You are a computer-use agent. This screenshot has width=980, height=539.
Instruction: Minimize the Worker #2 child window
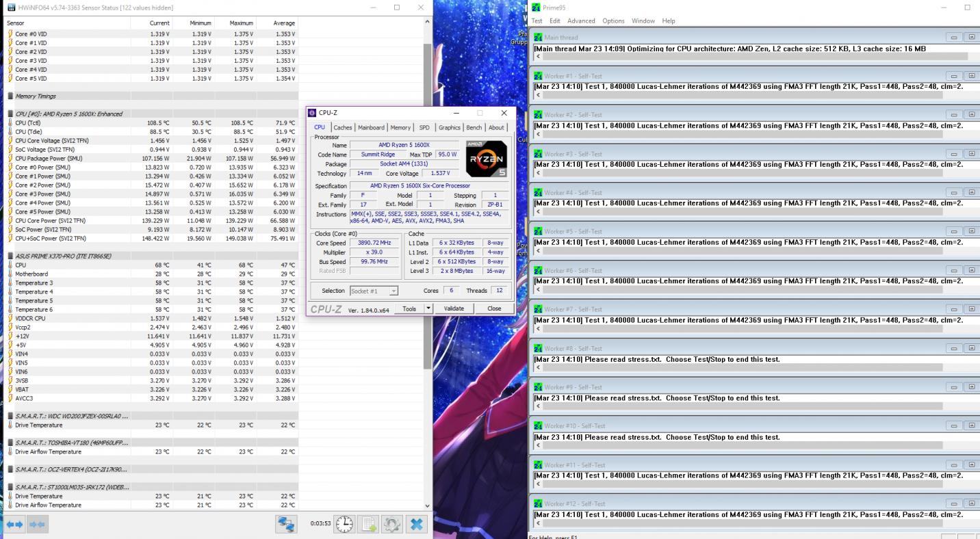click(x=954, y=115)
